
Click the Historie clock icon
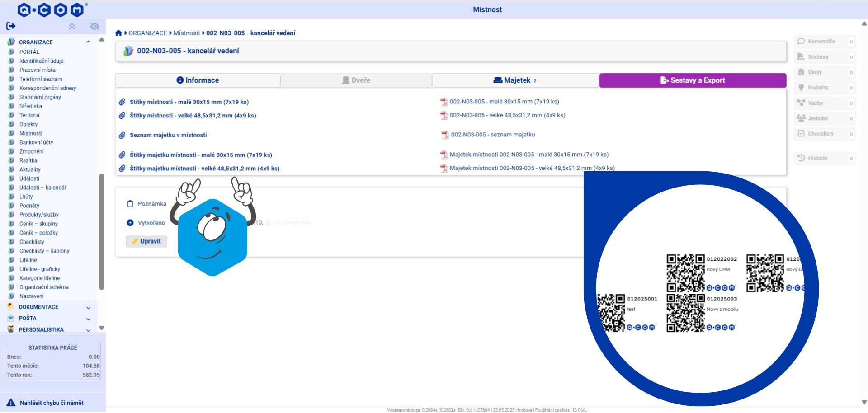tap(801, 158)
